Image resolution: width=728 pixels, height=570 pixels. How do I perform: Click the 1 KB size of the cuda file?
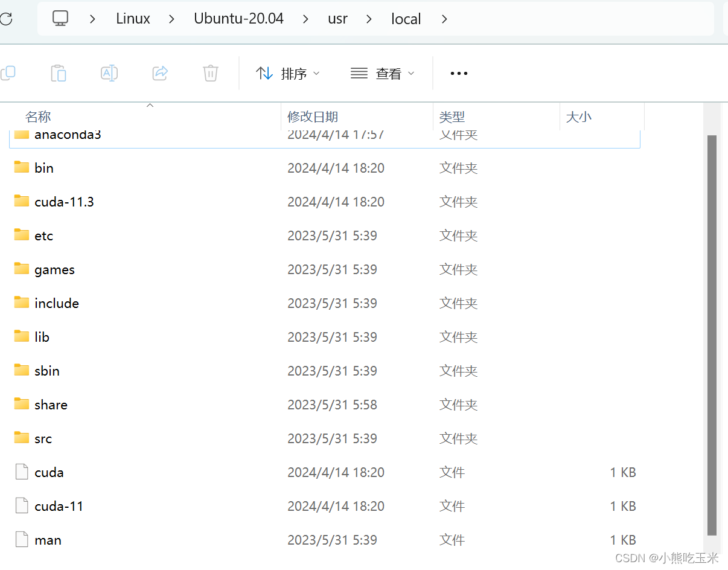623,472
